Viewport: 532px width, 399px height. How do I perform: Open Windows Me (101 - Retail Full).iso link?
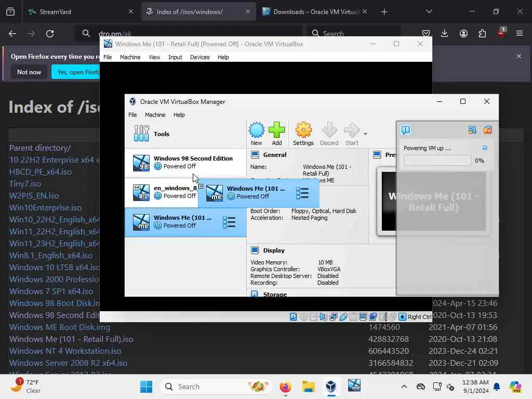point(71,339)
